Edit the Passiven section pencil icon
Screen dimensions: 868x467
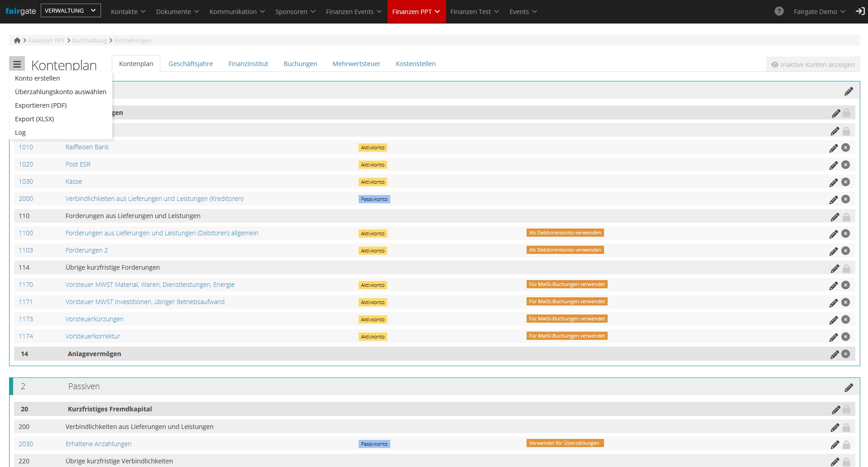(849, 387)
